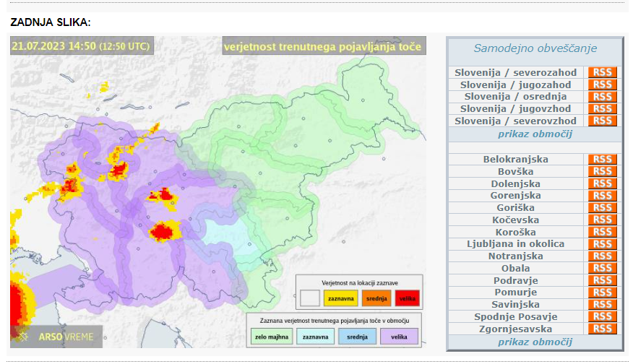This screenshot has height=364, width=633.
Task: Click the 'Samodejno obveščanje' heading
Action: (x=535, y=48)
